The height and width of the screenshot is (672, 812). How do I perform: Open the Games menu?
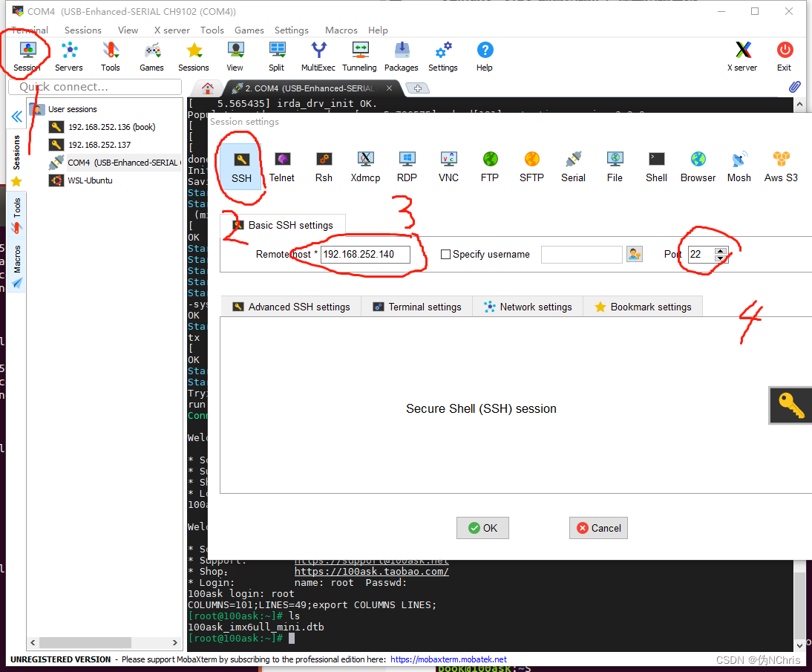pos(249,30)
